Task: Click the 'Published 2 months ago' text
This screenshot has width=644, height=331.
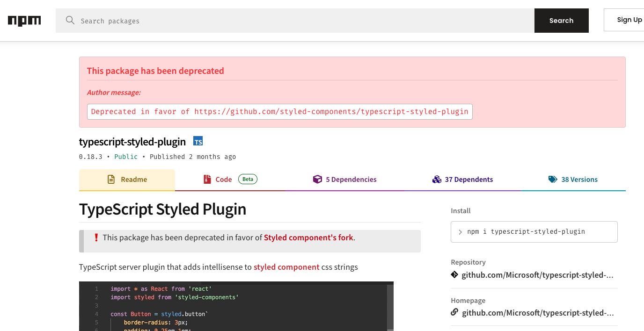Action: coord(193,157)
